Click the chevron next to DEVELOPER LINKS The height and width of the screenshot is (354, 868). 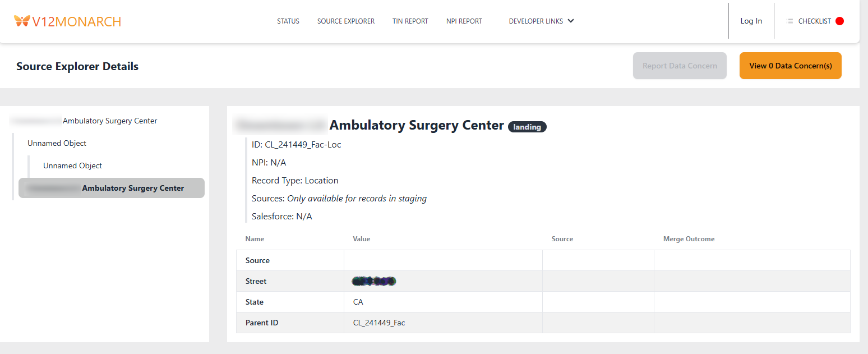click(x=571, y=21)
